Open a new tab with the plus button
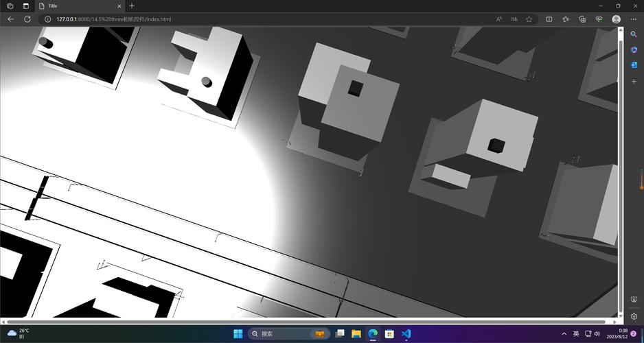This screenshot has height=343, width=644. pyautogui.click(x=132, y=6)
